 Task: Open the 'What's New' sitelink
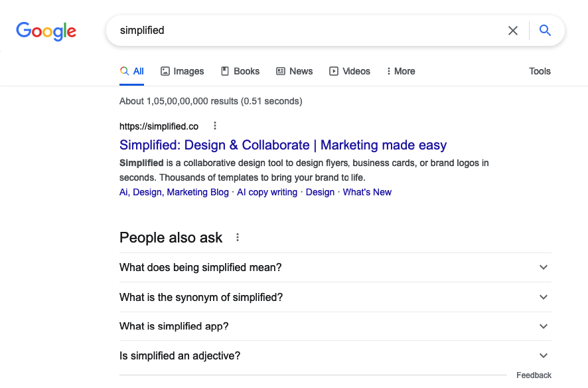pyautogui.click(x=367, y=192)
